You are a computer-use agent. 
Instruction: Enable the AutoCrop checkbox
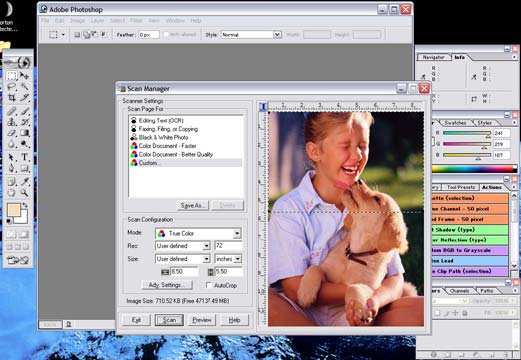point(209,285)
